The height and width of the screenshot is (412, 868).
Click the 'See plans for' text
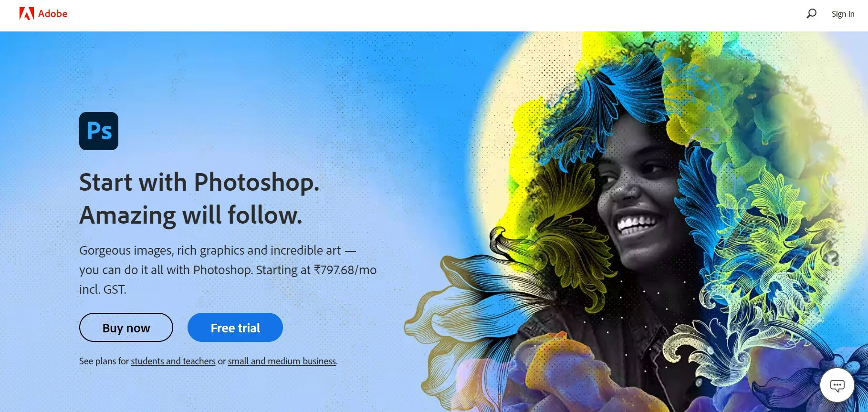[x=104, y=361]
